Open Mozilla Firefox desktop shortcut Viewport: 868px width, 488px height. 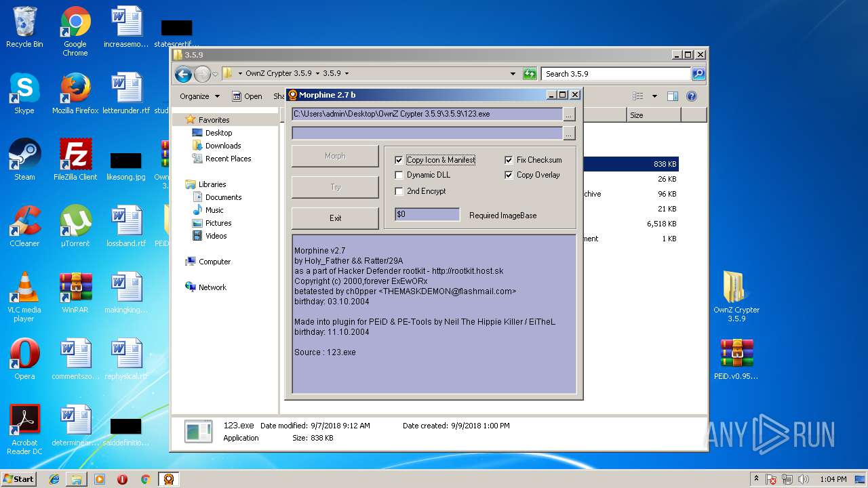click(75, 94)
